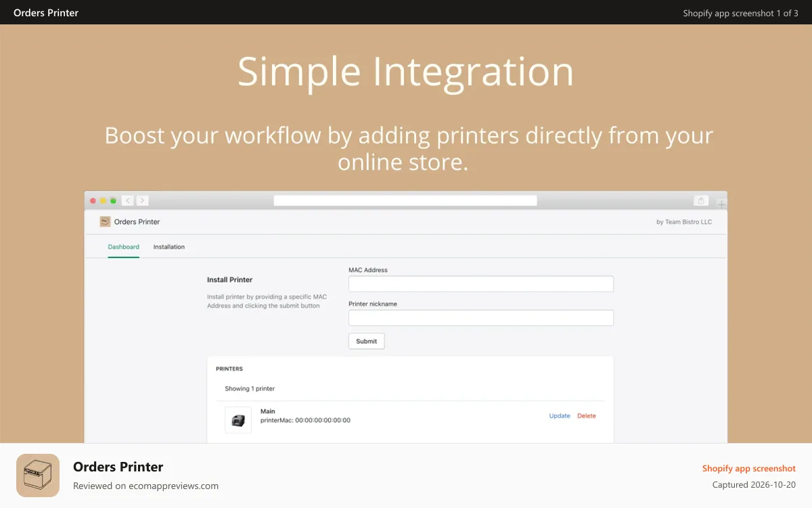Click 'Captured 2026-10-20' text

754,484
